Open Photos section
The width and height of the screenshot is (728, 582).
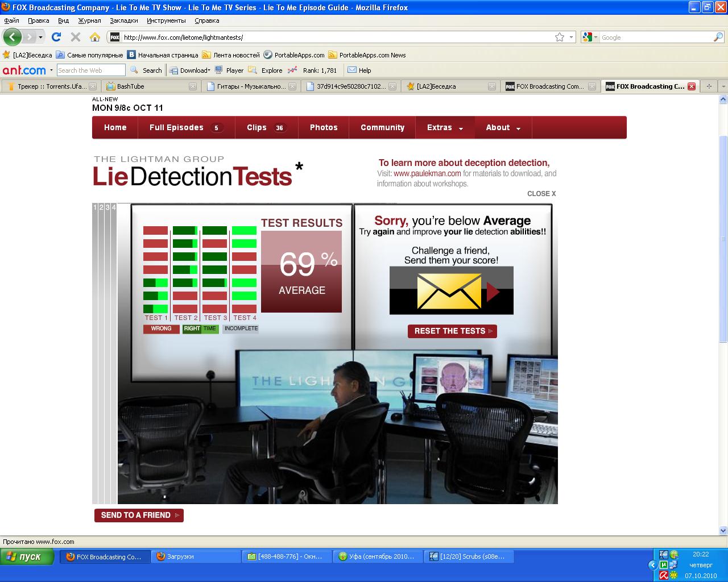(324, 127)
